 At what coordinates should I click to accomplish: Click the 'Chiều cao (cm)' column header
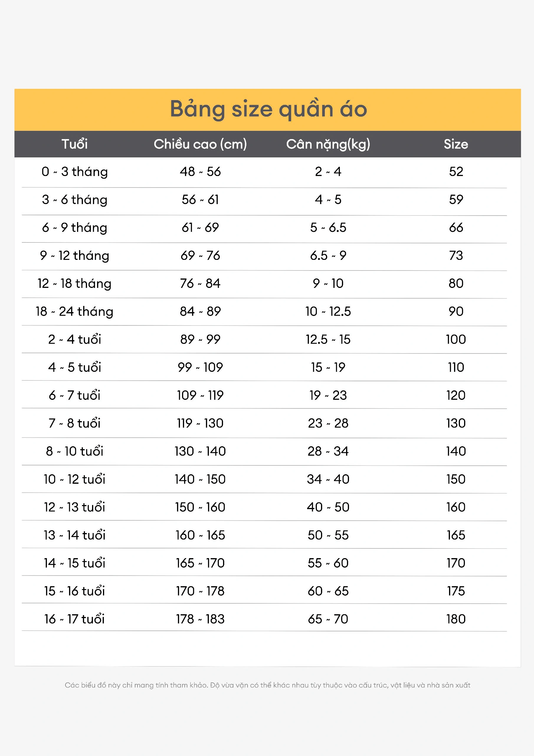point(200,144)
